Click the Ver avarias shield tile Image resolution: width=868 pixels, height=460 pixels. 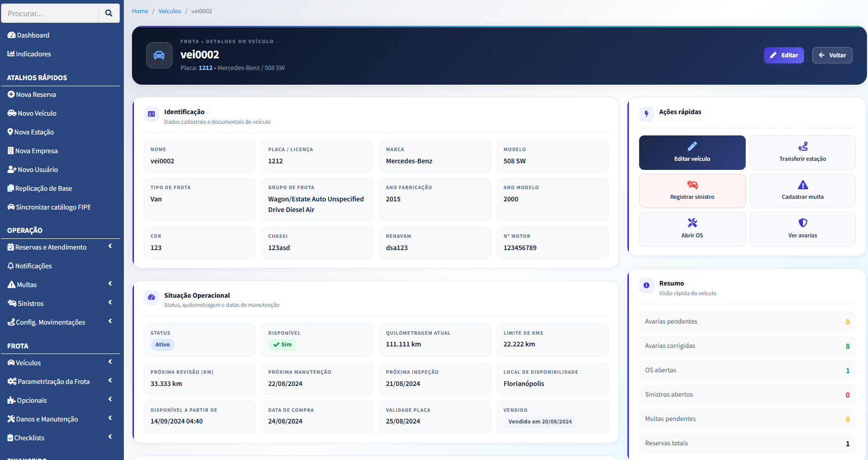click(x=802, y=229)
